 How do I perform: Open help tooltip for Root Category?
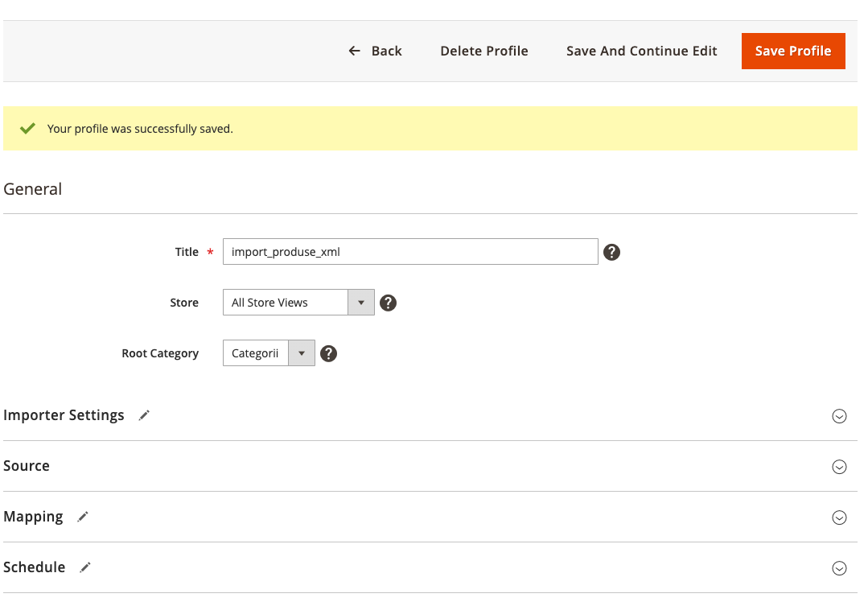pos(328,353)
